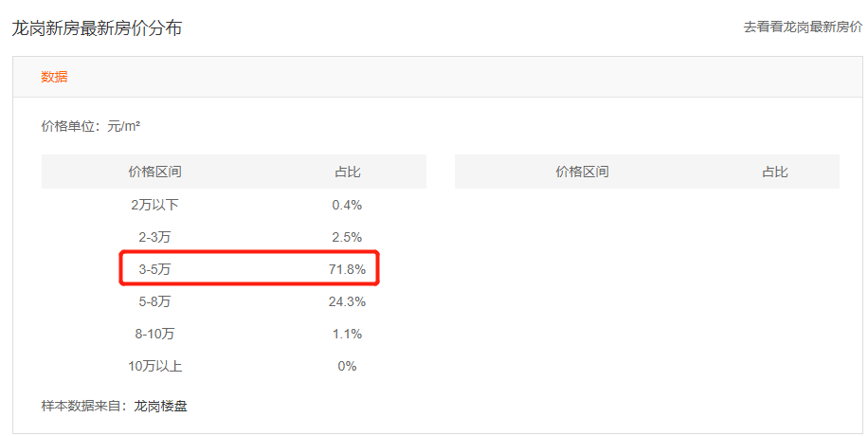The width and height of the screenshot is (868, 436).
Task: Select the 8-10万 price range cell
Action: (x=155, y=334)
